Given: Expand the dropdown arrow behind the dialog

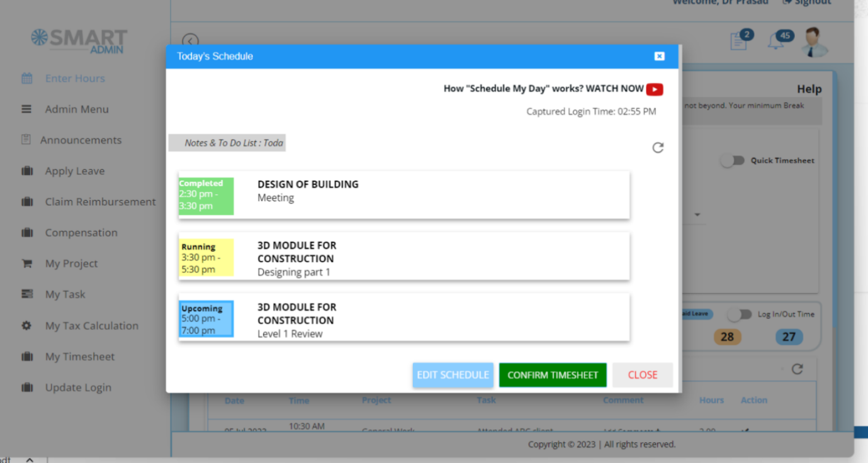Looking at the screenshot, I should pos(697,215).
